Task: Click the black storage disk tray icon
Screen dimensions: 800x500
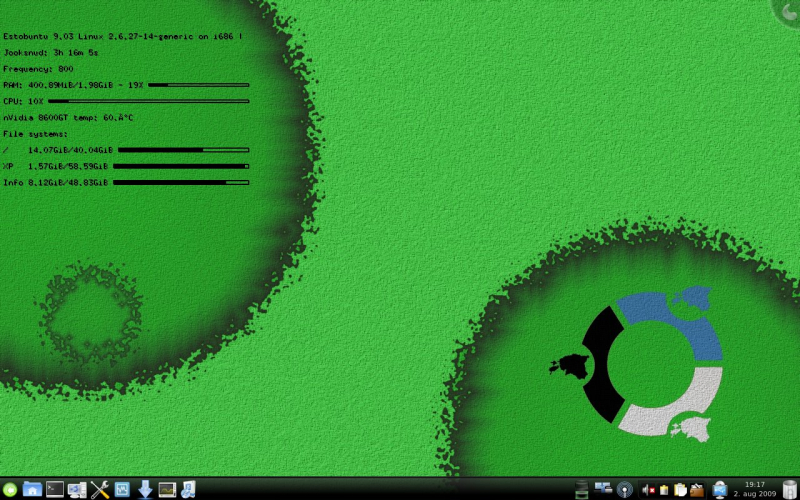Action: coord(581,490)
